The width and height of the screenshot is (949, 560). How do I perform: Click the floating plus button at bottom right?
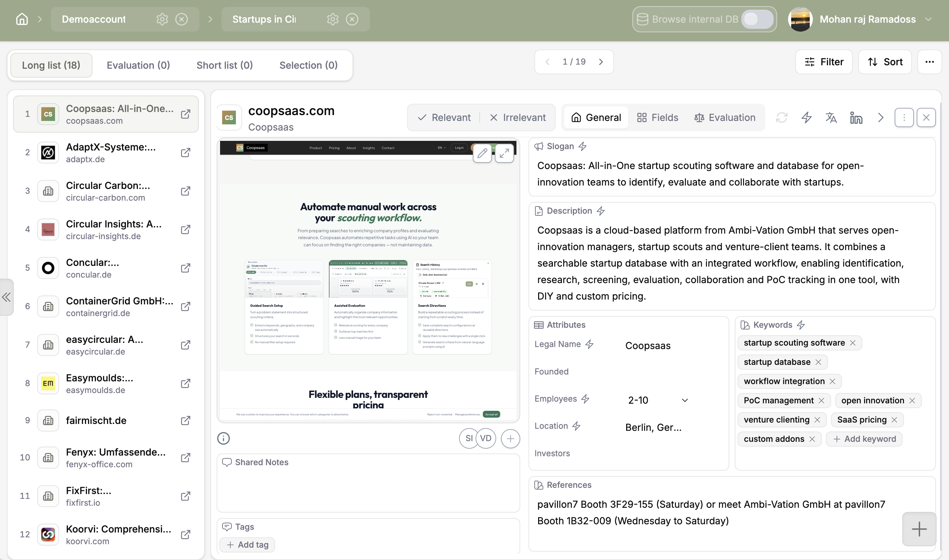coord(919,529)
